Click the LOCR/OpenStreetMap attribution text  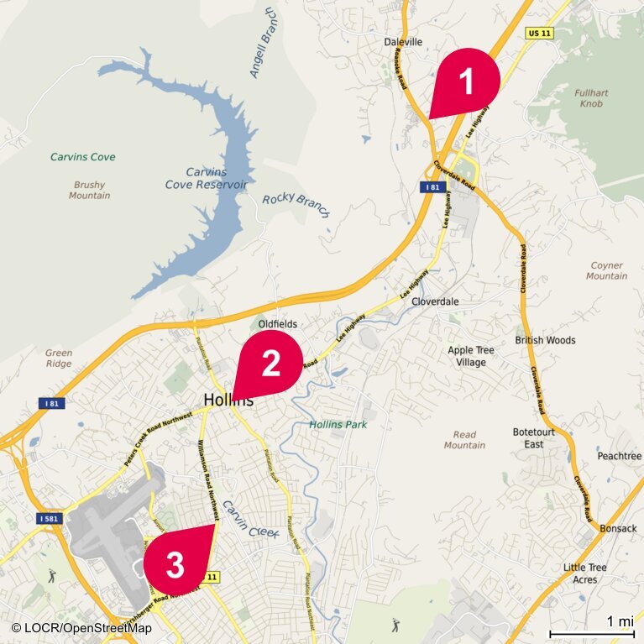coord(81,627)
